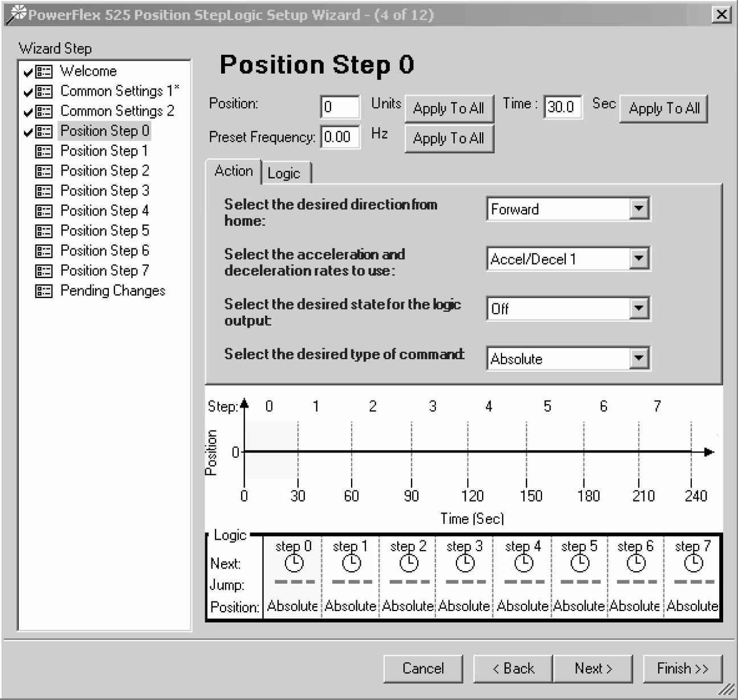Viewport: 738px width, 700px height.
Task: Click the Next button
Action: [x=593, y=668]
